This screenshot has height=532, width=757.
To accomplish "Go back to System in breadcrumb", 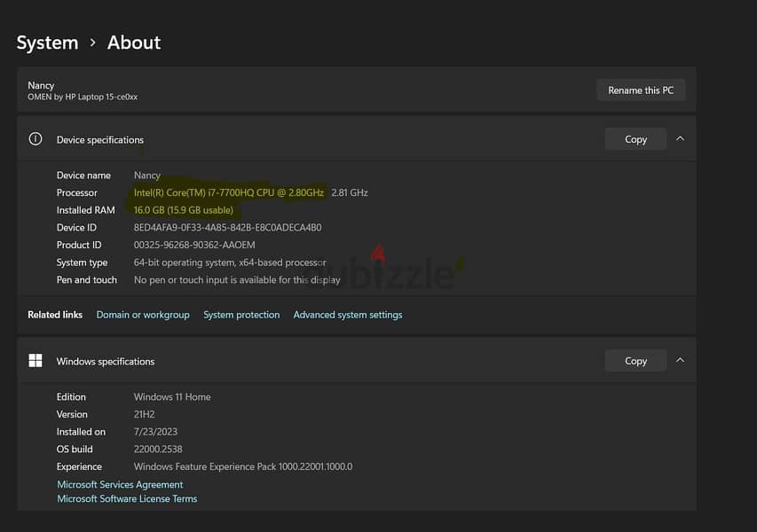I will (47, 43).
